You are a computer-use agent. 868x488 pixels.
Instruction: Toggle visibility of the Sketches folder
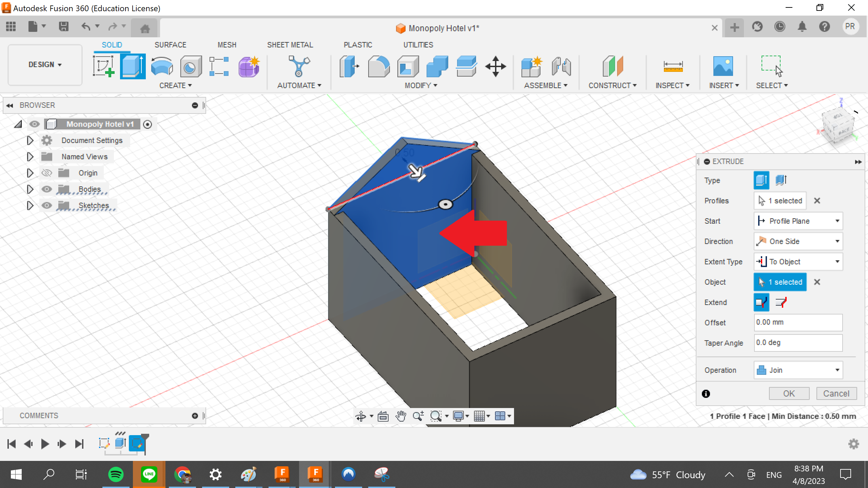pyautogui.click(x=46, y=205)
